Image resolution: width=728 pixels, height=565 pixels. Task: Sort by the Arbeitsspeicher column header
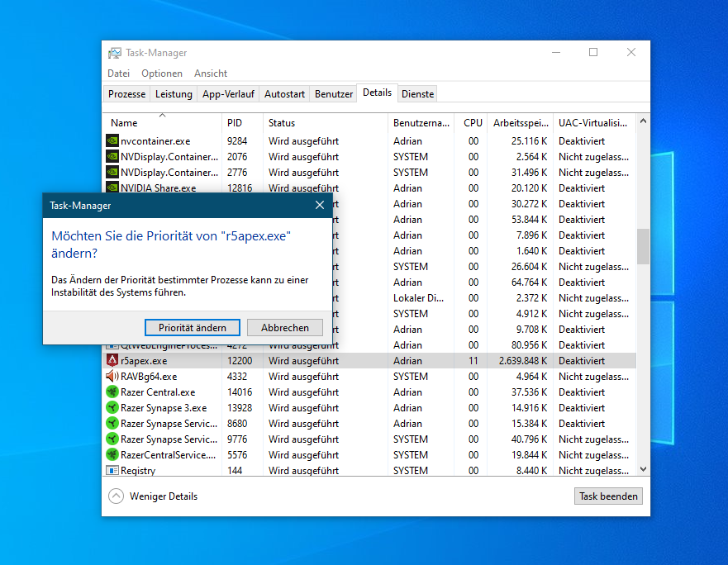coord(520,122)
